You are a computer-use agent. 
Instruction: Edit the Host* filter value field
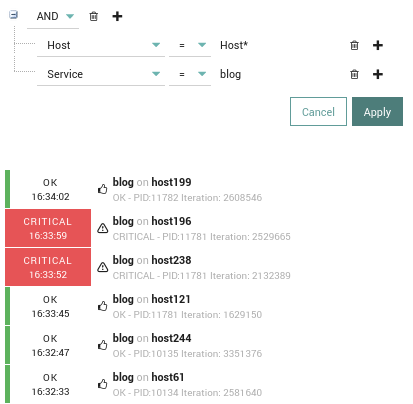pyautogui.click(x=280, y=45)
